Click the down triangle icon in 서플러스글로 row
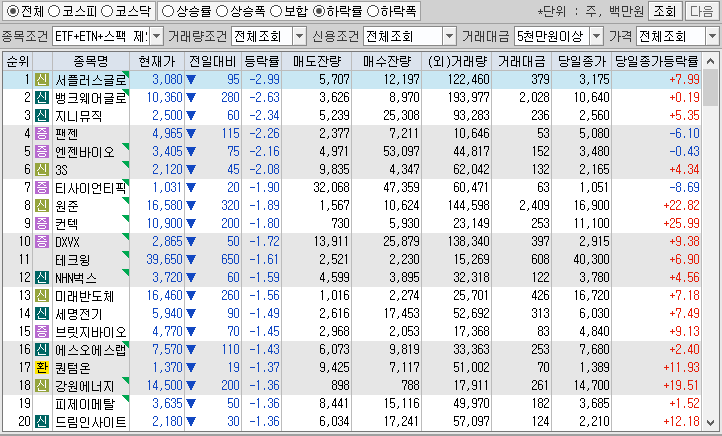The height and width of the screenshot is (436, 722). (191, 80)
